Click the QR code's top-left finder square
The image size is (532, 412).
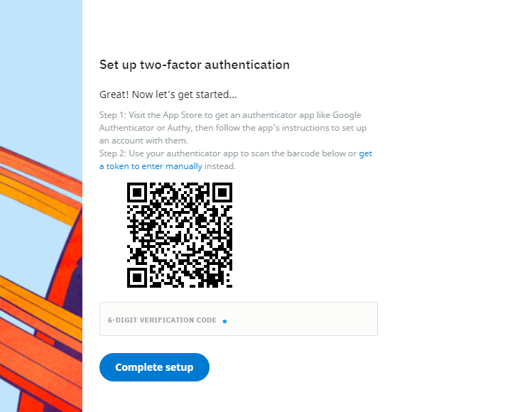[137, 192]
